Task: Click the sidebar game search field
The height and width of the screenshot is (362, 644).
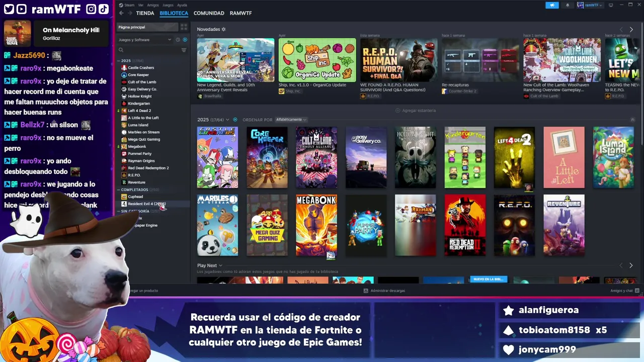Action: pyautogui.click(x=152, y=50)
